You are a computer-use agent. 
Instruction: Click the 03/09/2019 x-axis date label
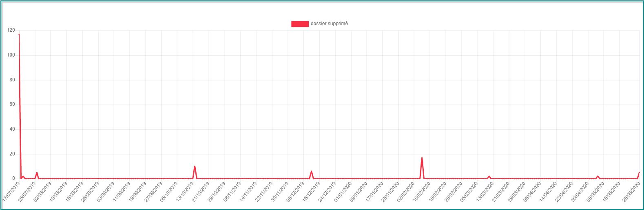[x=106, y=192]
